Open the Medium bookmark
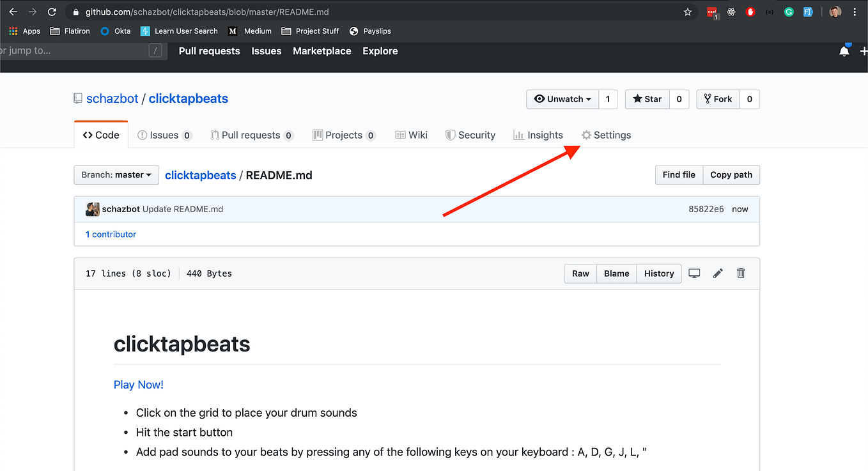868x471 pixels. point(251,31)
